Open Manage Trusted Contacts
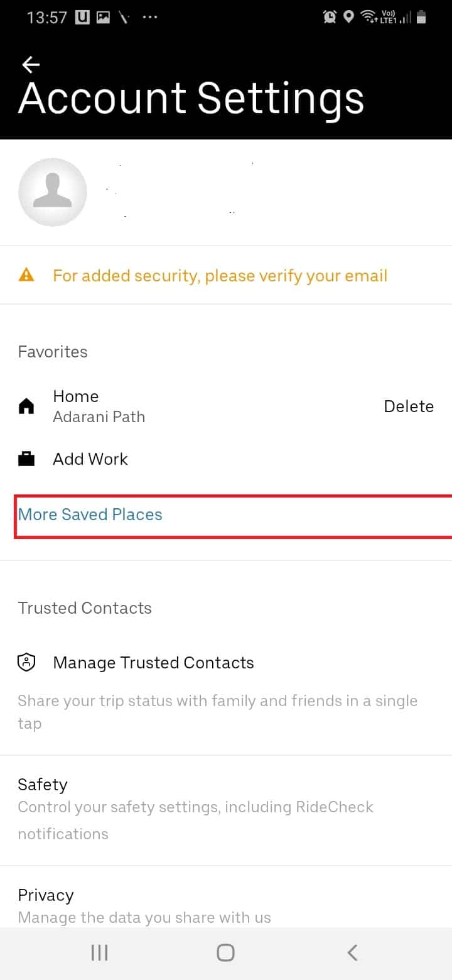The width and height of the screenshot is (452, 980). pos(153,663)
